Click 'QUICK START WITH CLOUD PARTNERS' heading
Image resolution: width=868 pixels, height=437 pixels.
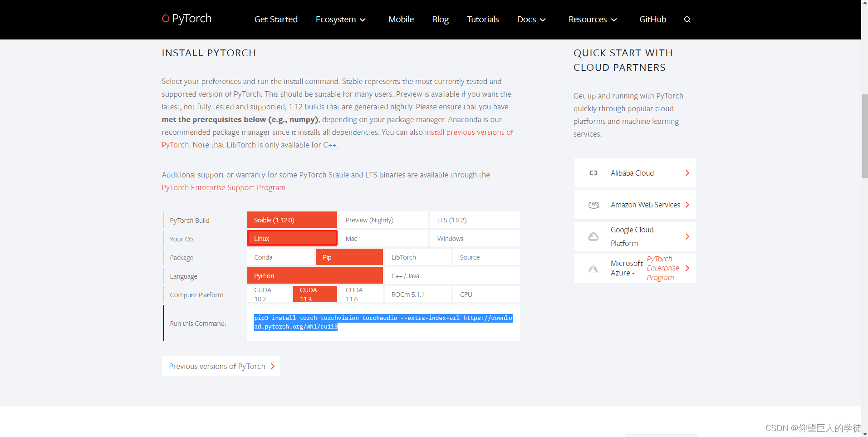tap(623, 60)
